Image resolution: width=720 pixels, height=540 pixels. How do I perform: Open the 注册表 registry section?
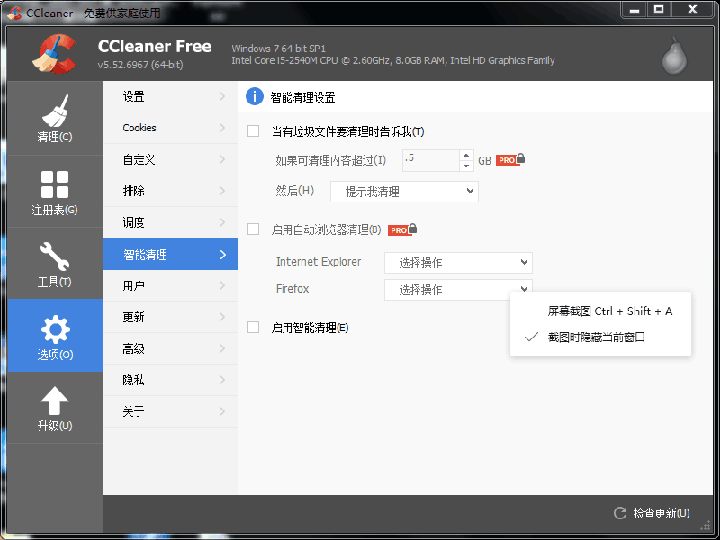tap(55, 192)
